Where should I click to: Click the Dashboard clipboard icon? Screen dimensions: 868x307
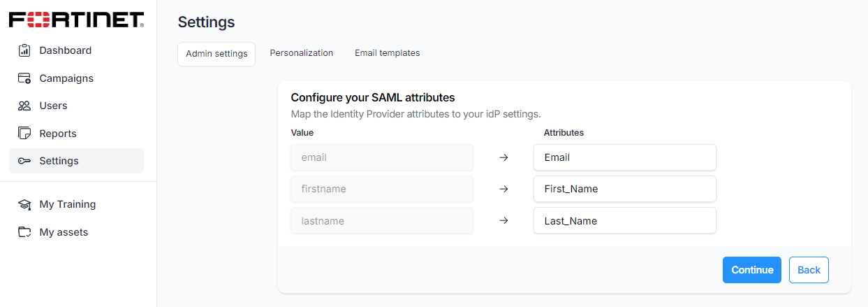pos(24,50)
